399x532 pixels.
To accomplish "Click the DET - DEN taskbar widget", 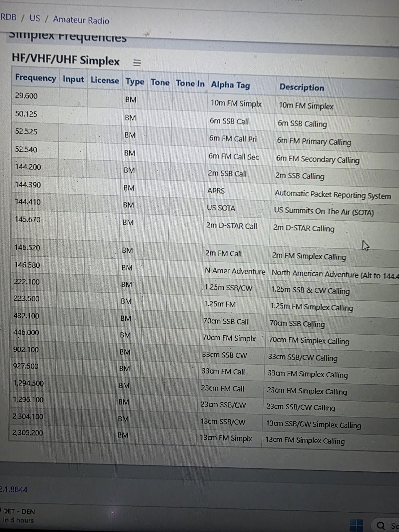I will (19, 516).
